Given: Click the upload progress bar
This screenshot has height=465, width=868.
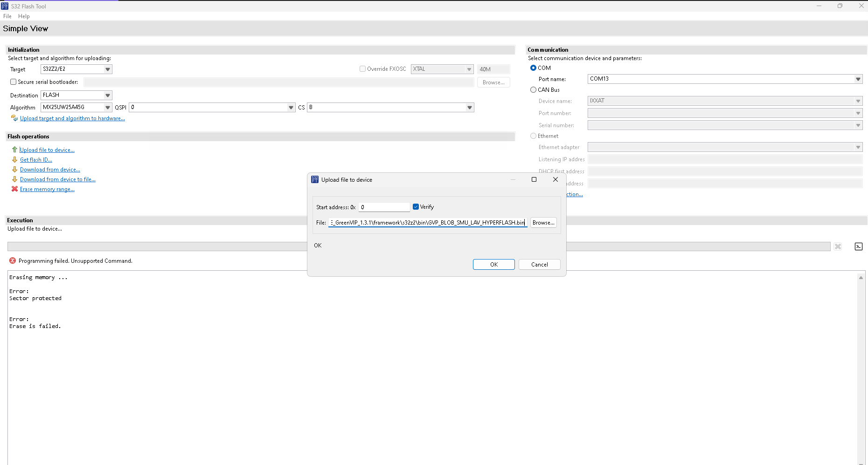Looking at the screenshot, I should coord(419,246).
